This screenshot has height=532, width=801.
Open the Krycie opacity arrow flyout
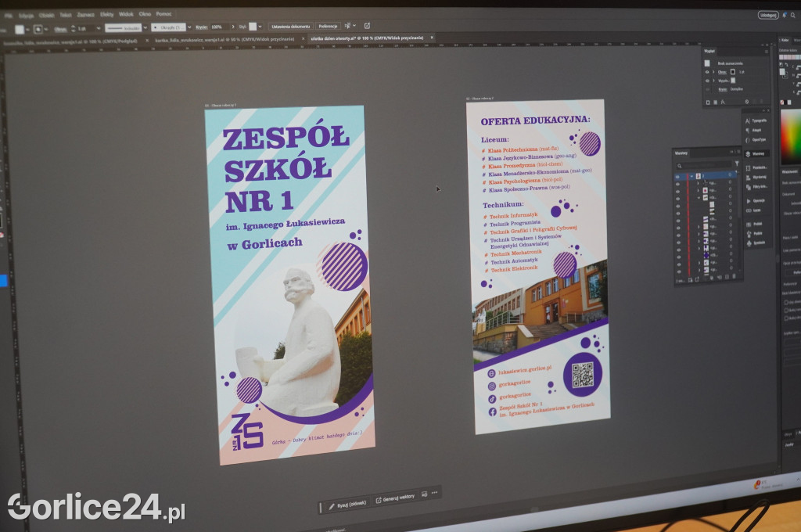click(233, 27)
